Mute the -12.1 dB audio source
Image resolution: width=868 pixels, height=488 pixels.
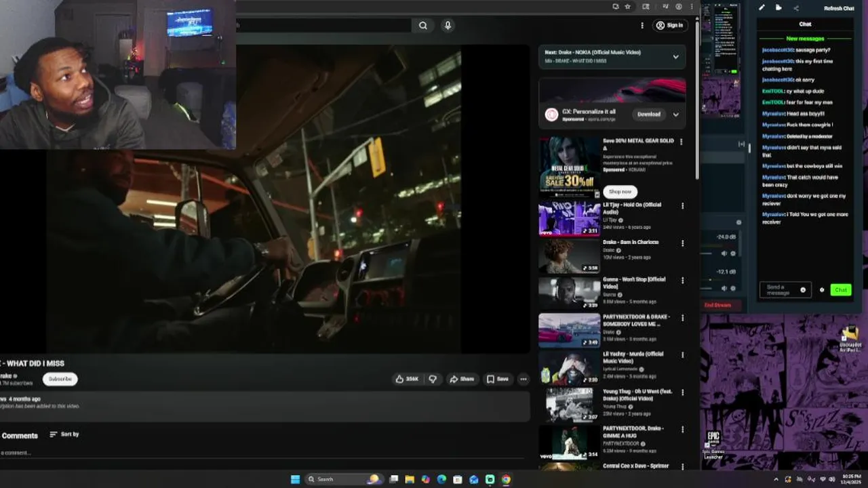click(724, 288)
